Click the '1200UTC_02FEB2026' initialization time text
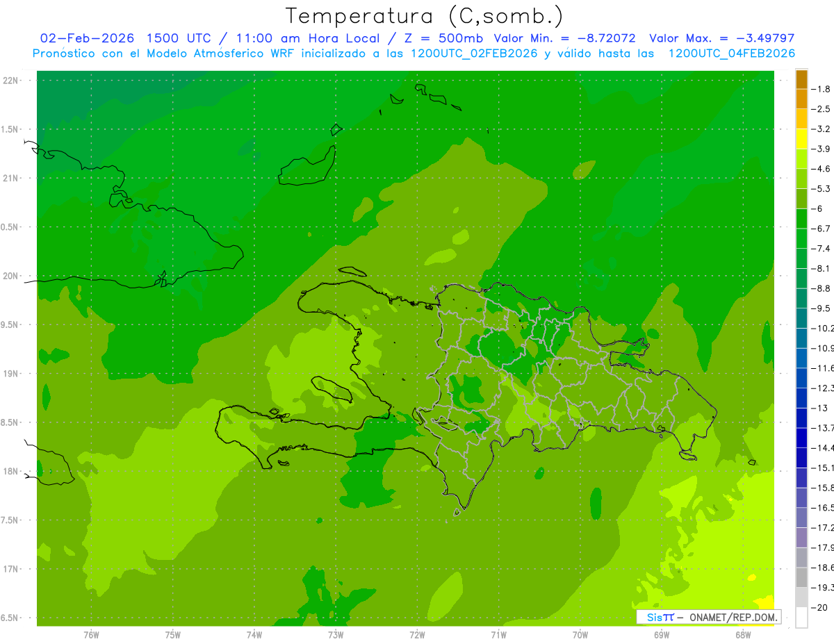Screen dimensions: 834x644 [474, 53]
